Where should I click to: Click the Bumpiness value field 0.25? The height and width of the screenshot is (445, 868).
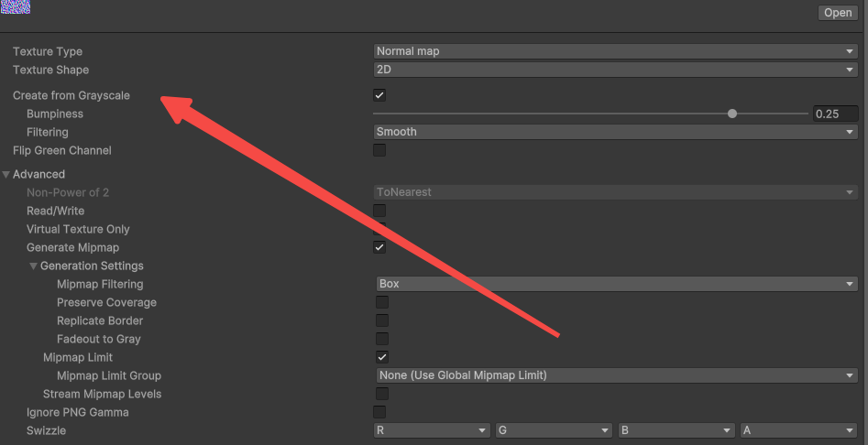coord(835,114)
